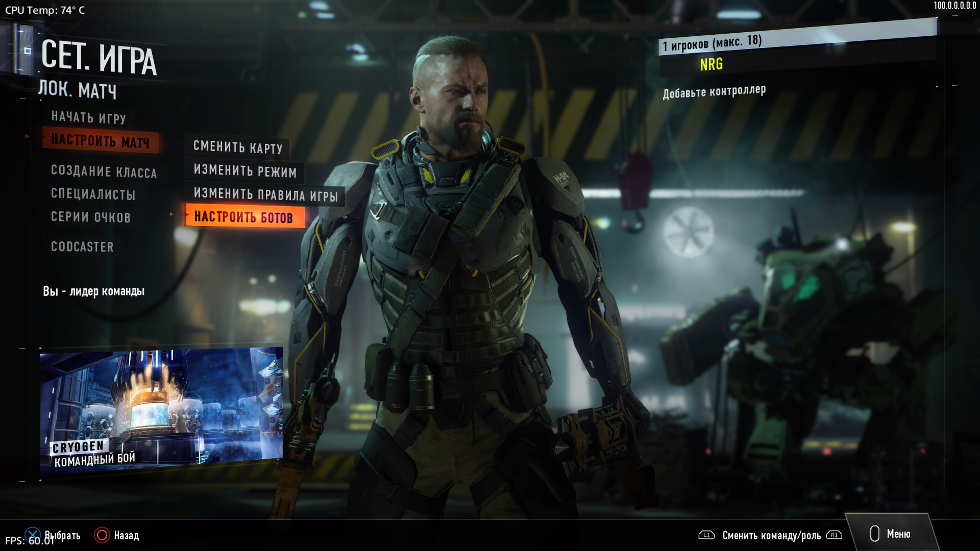980x551 pixels.
Task: Click the 'Вы - лидер команды' status text
Action: [x=94, y=291]
